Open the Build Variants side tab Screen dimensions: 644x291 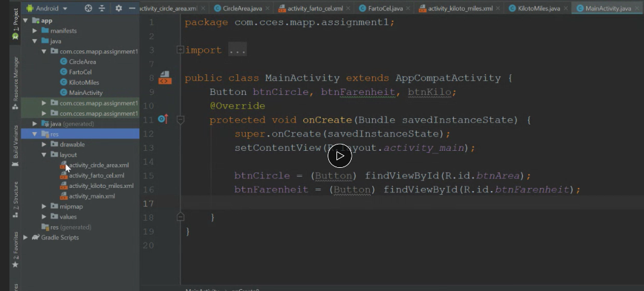(x=16, y=146)
